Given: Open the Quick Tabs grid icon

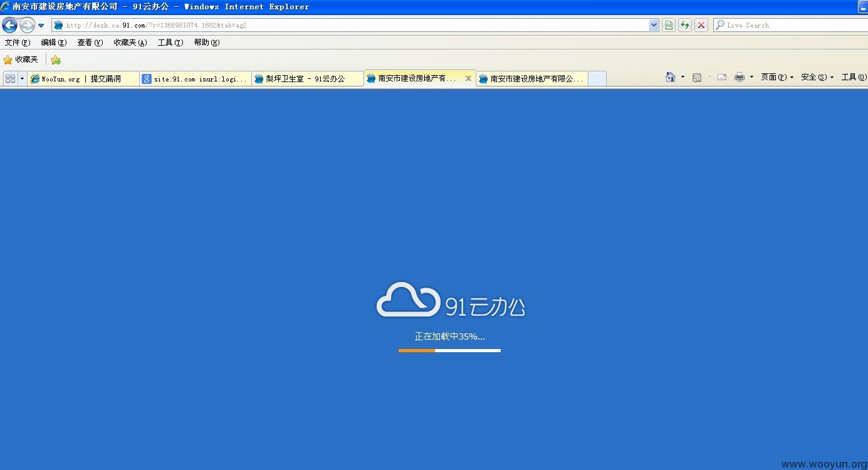Looking at the screenshot, I should [x=10, y=78].
